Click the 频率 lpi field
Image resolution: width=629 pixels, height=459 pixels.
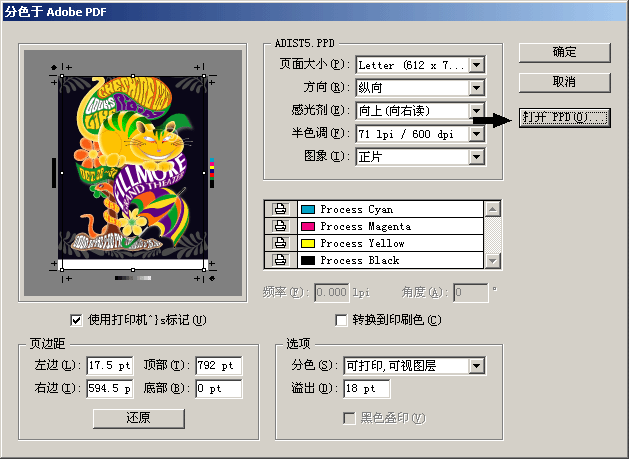point(331,292)
